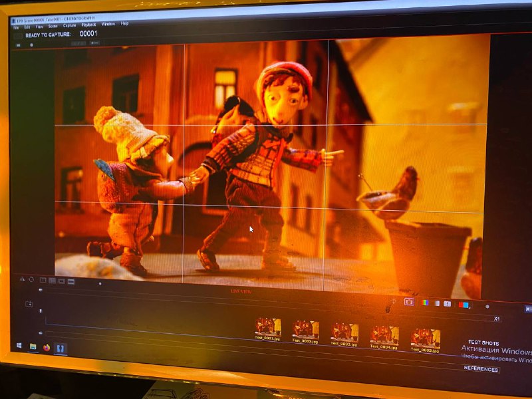
Task: Open the Playback menu
Action: pyautogui.click(x=89, y=25)
